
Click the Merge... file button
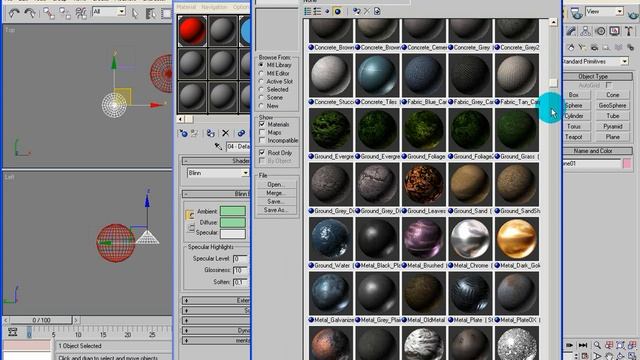[276, 193]
